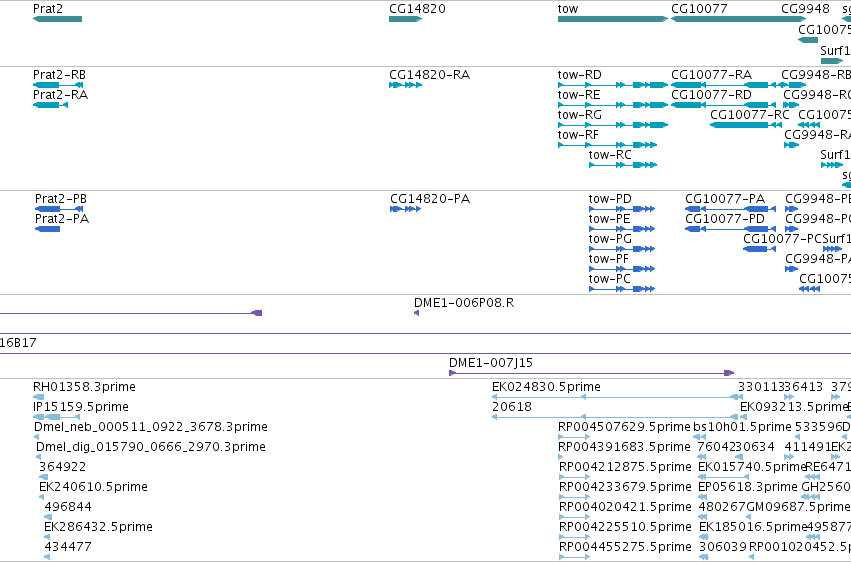Select the tow-PC protein label
The width and height of the screenshot is (851, 562).
pos(609,279)
